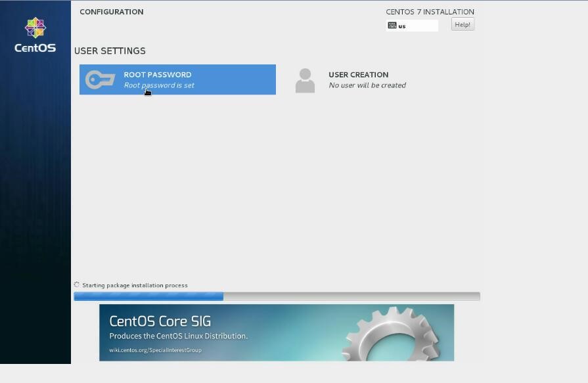Click 'No user will be created' status text
Screen dimensions: 588x383
point(367,85)
